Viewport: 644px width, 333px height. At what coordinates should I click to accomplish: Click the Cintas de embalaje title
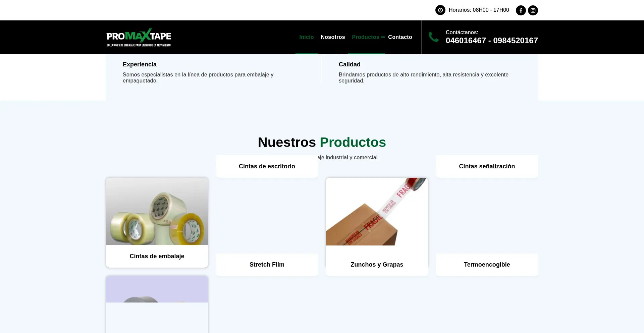(157, 256)
